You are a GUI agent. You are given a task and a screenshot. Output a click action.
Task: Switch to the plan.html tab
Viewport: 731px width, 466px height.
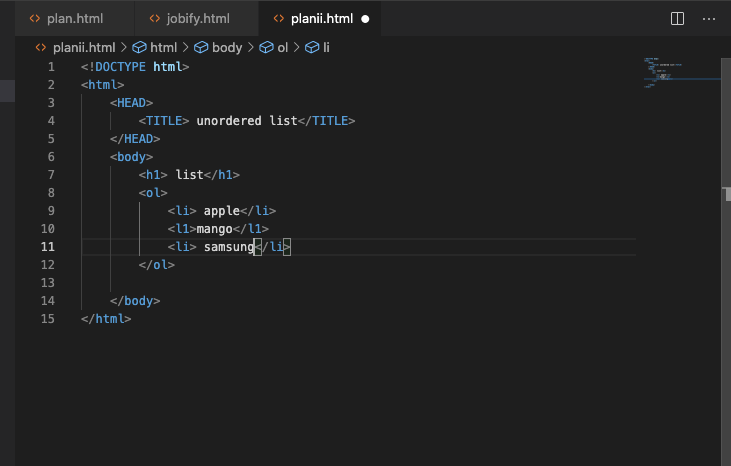[x=74, y=19]
